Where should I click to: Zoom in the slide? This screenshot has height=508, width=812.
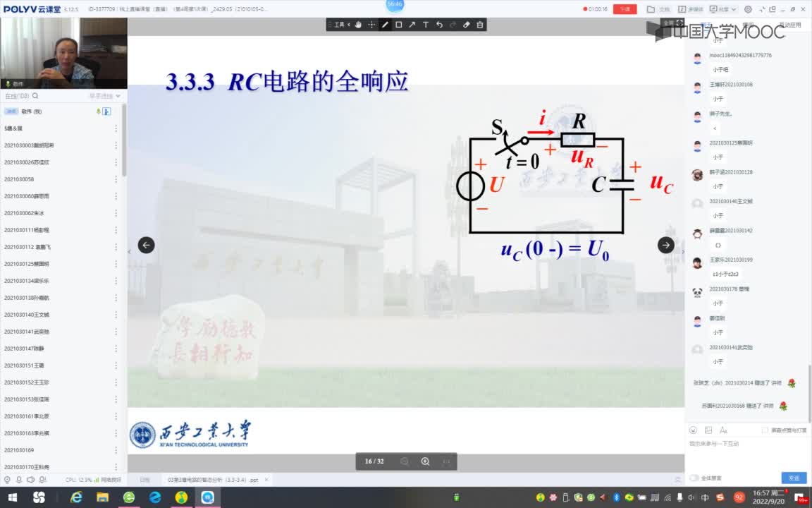pos(425,461)
